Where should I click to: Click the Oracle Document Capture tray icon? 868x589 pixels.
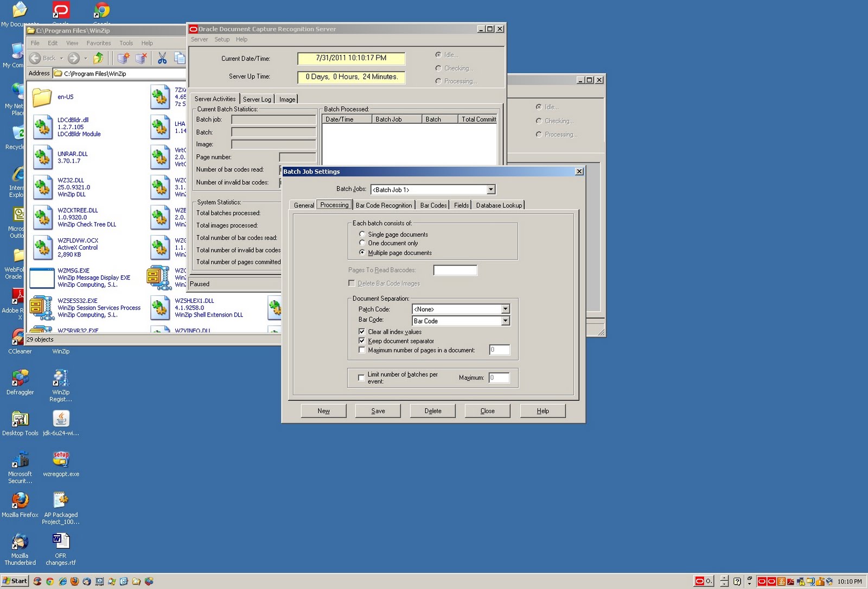[x=762, y=581]
